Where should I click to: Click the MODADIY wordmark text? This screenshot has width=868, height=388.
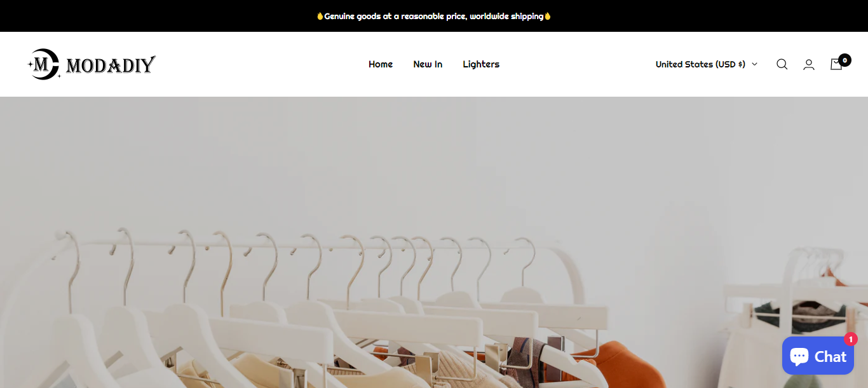[111, 65]
